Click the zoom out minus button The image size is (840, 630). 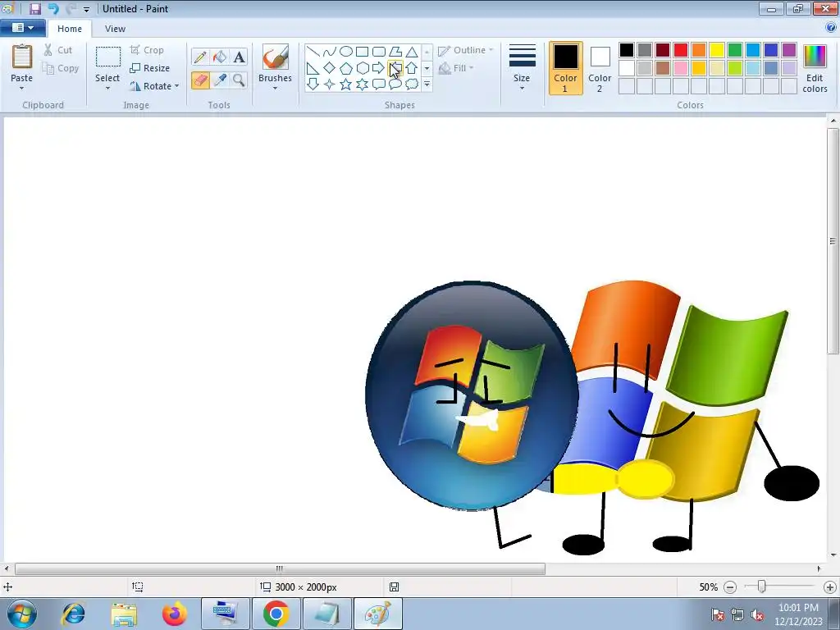(x=729, y=587)
